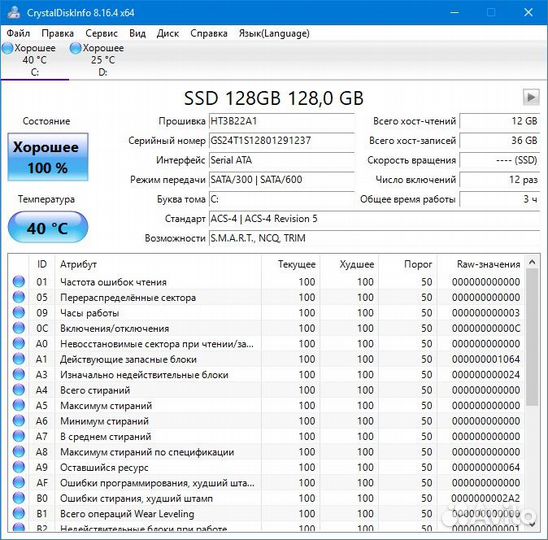Open the Диск menu
The image size is (548, 540).
click(168, 34)
